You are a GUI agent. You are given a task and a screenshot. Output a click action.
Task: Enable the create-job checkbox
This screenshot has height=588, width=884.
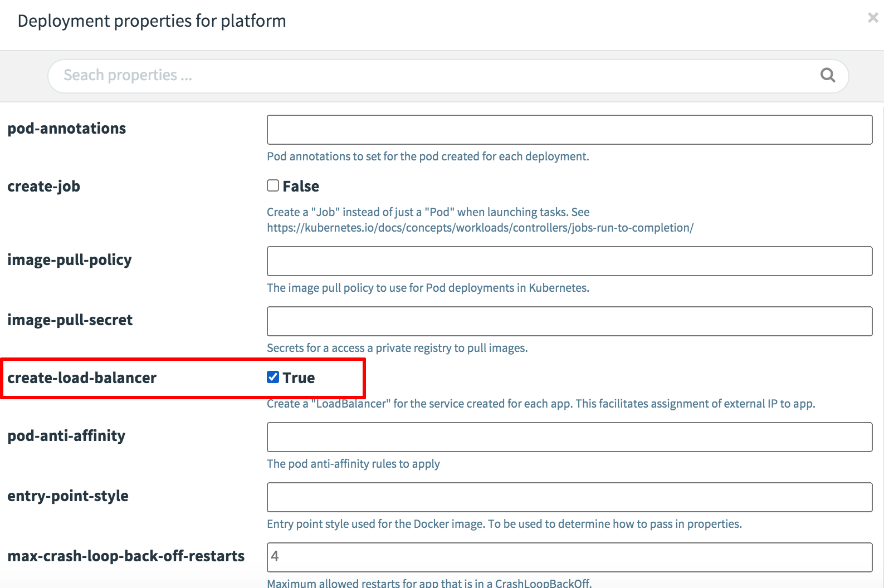[273, 185]
